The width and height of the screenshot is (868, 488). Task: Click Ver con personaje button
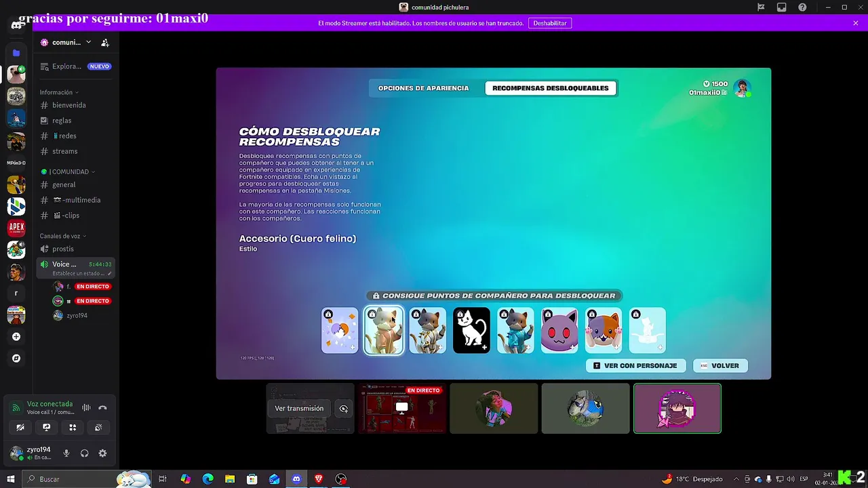point(635,366)
